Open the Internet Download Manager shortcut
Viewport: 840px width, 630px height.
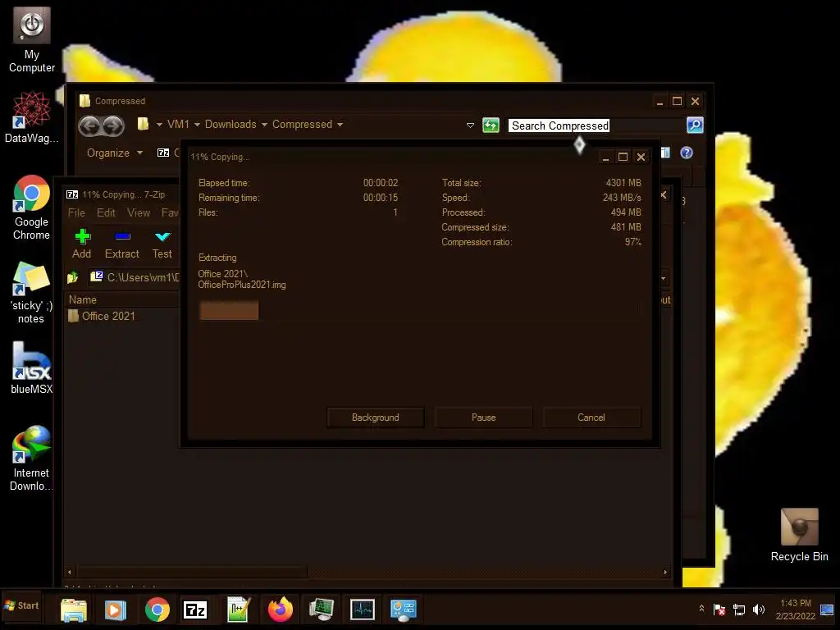point(32,458)
